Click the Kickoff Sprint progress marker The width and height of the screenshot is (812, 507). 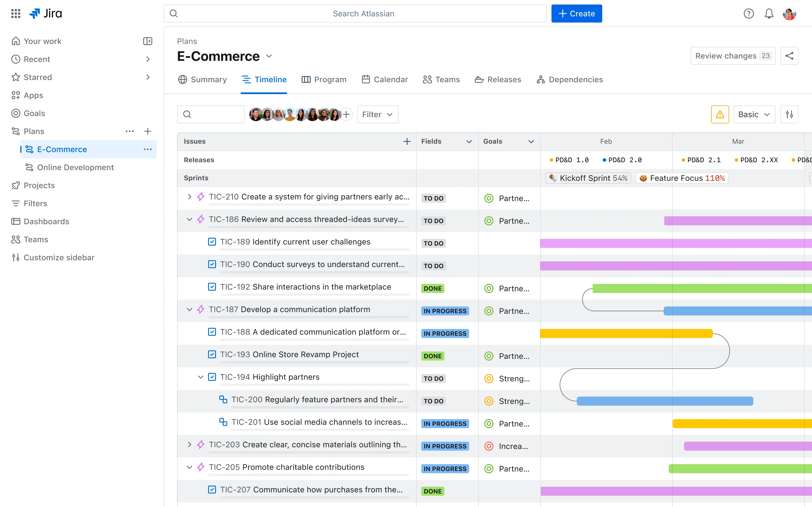588,178
